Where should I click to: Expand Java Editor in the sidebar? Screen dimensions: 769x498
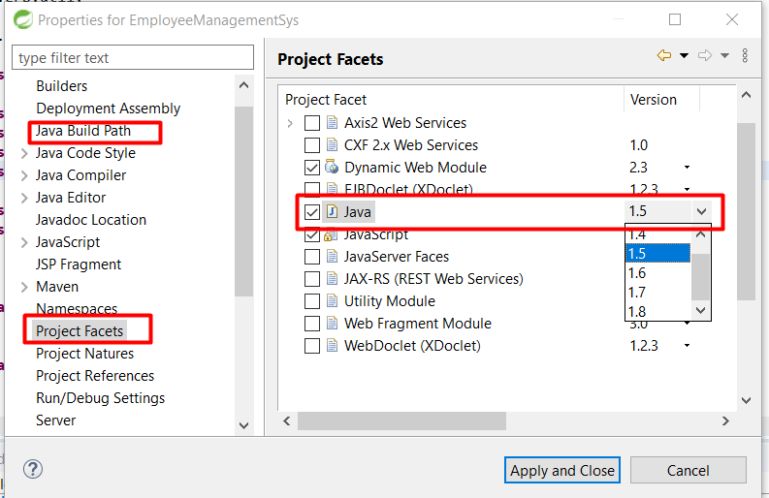pyautogui.click(x=24, y=198)
